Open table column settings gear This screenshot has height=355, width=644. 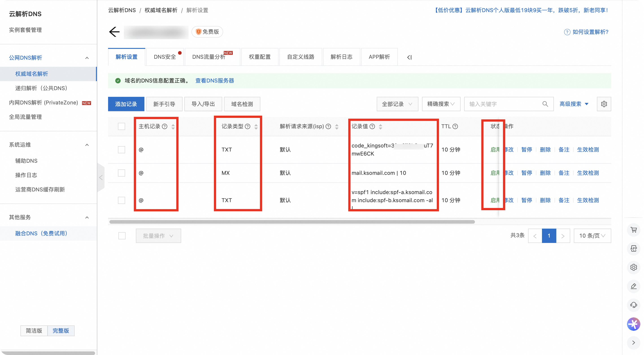point(604,104)
